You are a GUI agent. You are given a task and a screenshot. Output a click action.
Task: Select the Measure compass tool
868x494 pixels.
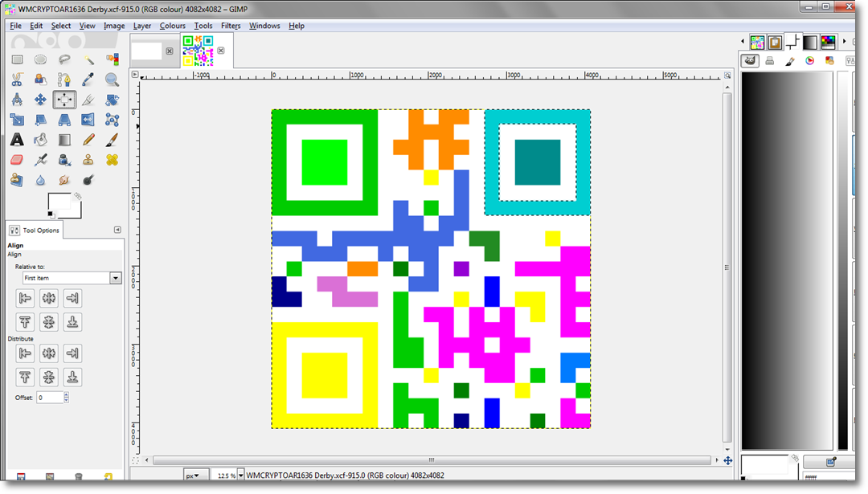pyautogui.click(x=17, y=100)
